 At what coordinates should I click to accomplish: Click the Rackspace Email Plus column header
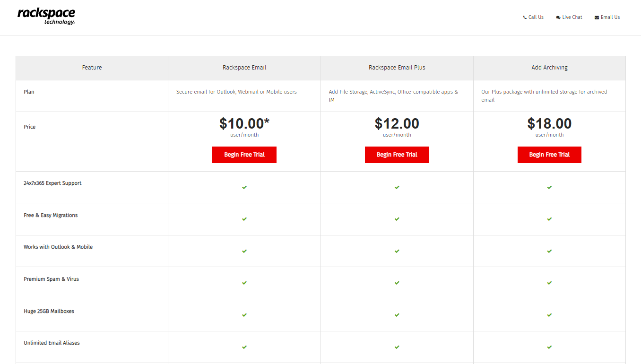click(397, 68)
